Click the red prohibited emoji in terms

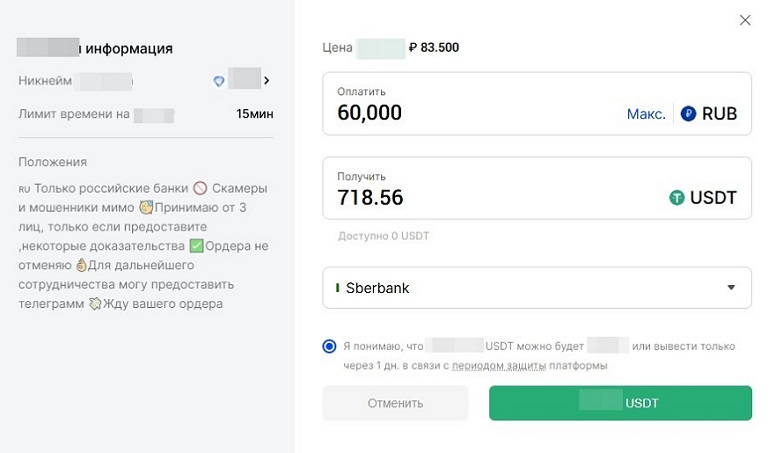coord(200,189)
